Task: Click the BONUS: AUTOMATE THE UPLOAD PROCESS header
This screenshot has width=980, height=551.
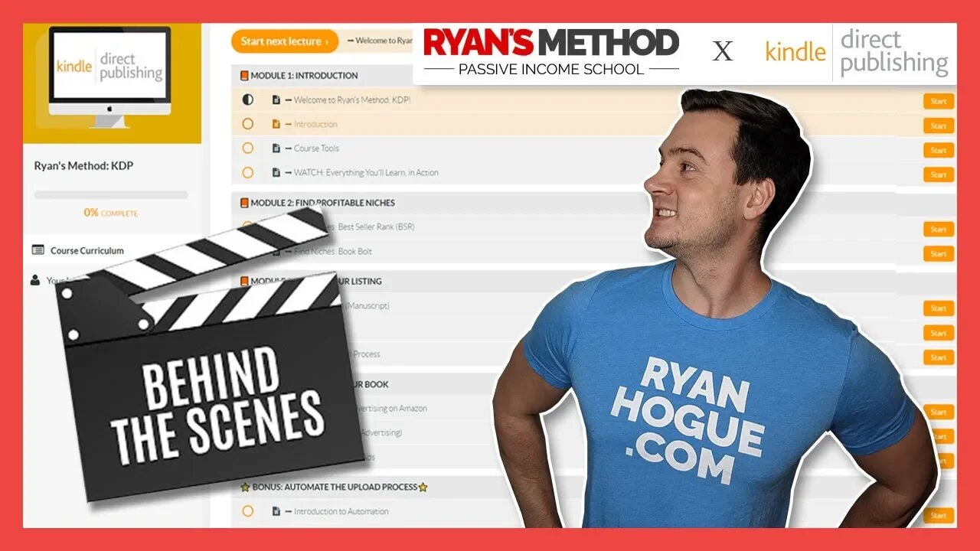Action: tap(334, 487)
